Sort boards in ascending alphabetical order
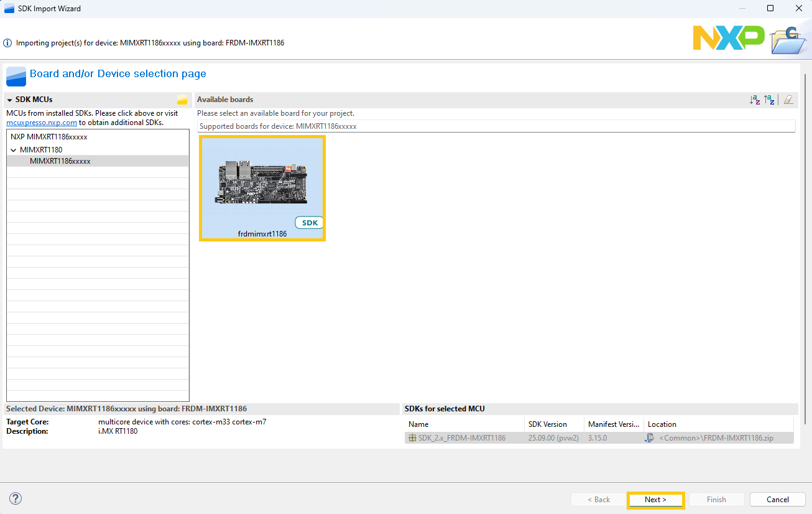Viewport: 812px width, 514px height. click(755, 100)
